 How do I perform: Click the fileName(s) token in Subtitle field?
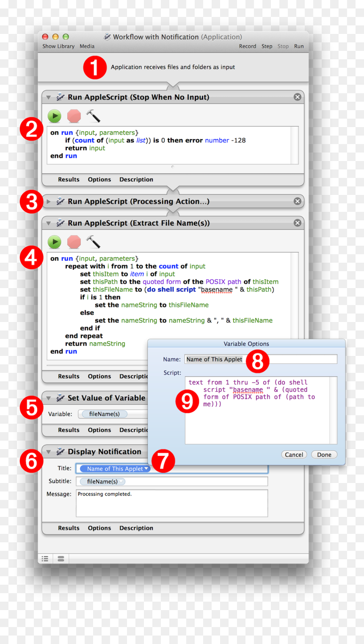pos(102,481)
